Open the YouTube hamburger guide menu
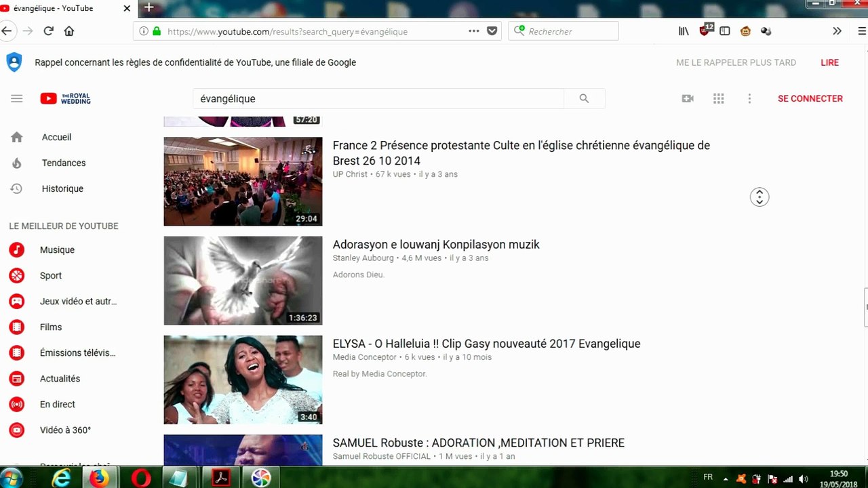 [x=17, y=99]
